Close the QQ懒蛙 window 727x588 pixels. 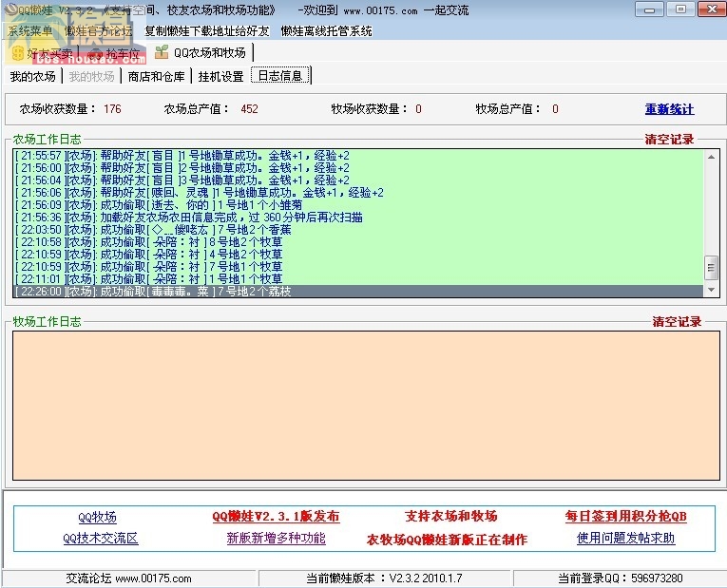pos(712,9)
